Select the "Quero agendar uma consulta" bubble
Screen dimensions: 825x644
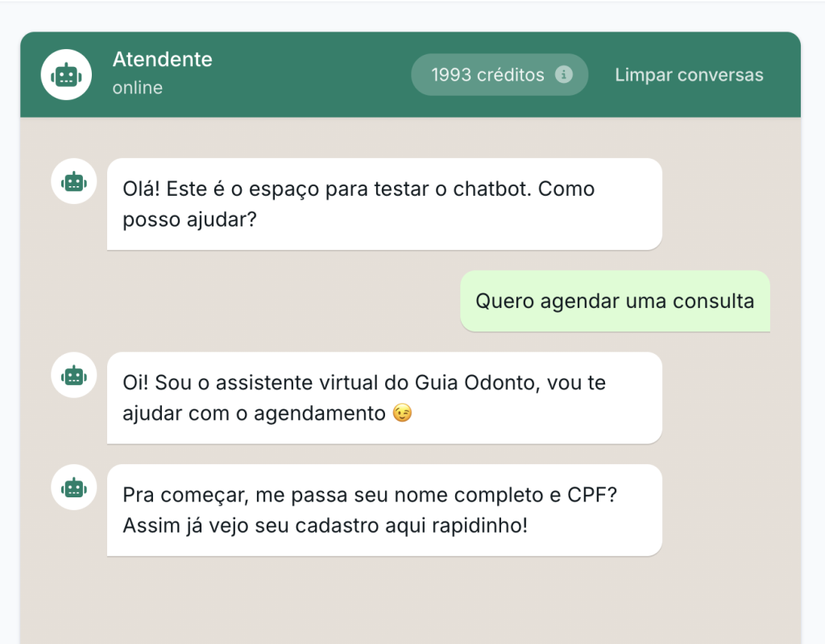tap(615, 301)
